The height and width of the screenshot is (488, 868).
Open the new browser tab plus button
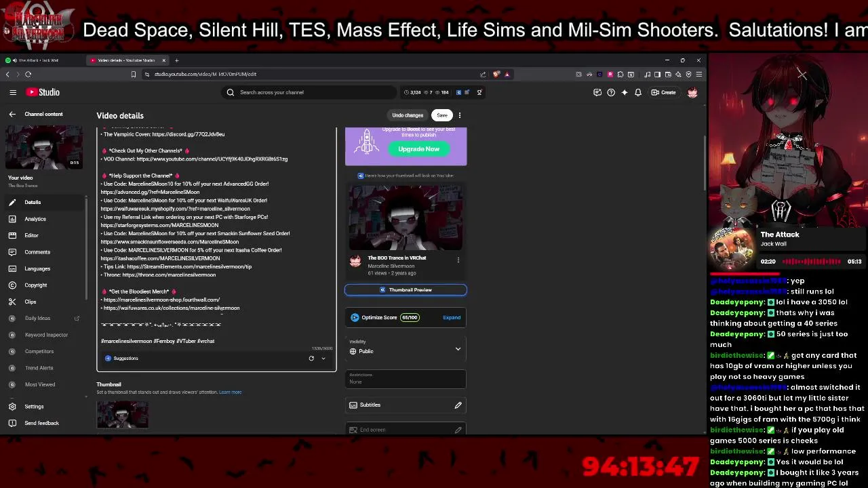coord(176,60)
